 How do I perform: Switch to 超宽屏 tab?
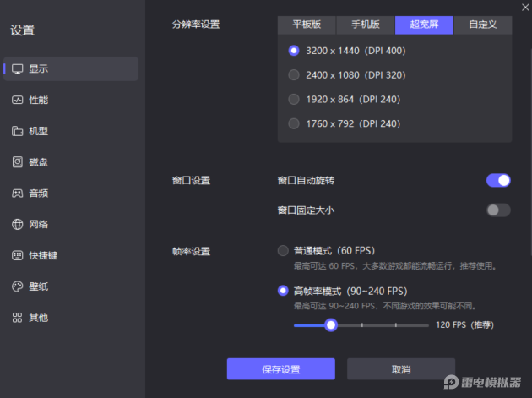(x=424, y=25)
